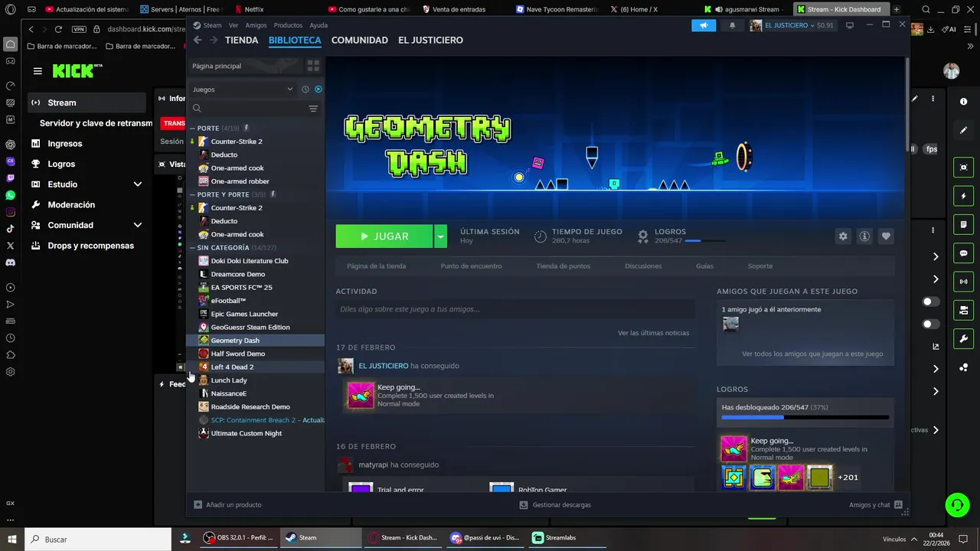Viewport: 980px width, 551px height.
Task: Click Geometry Dash achievements progress bar
Action: click(x=805, y=418)
